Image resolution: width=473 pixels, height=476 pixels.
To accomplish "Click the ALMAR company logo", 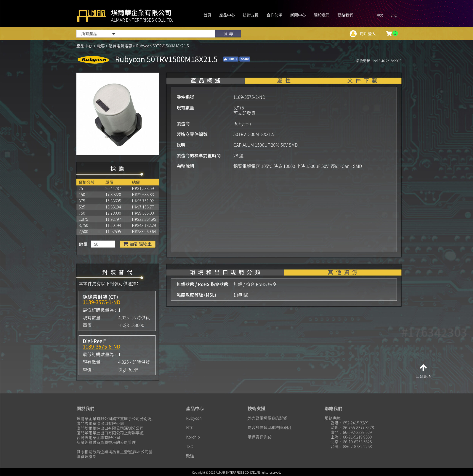I will (91, 16).
